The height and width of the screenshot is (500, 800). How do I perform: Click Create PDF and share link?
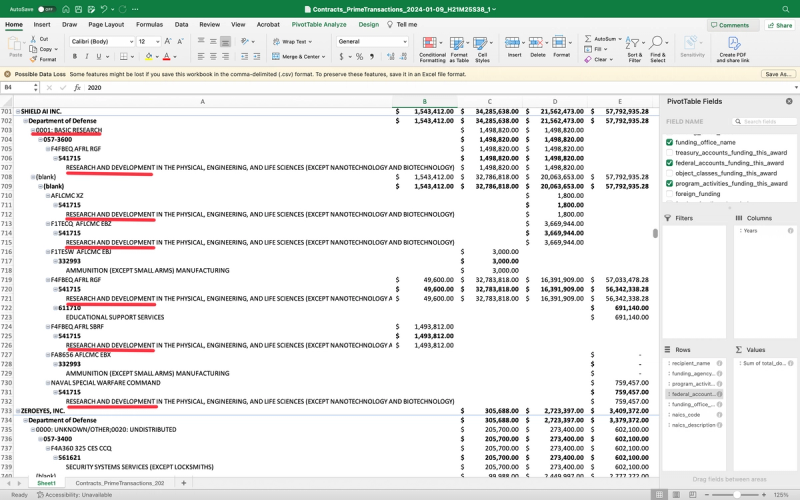pos(733,47)
